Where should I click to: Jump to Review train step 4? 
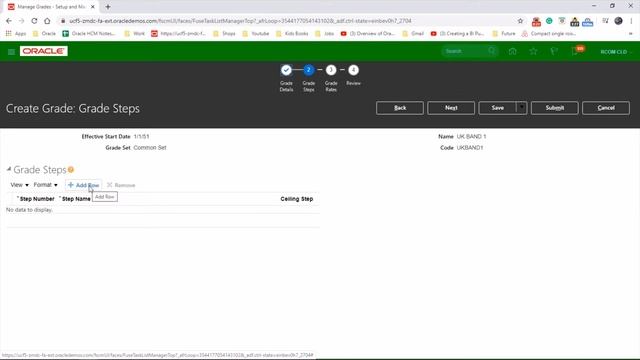[x=353, y=70]
